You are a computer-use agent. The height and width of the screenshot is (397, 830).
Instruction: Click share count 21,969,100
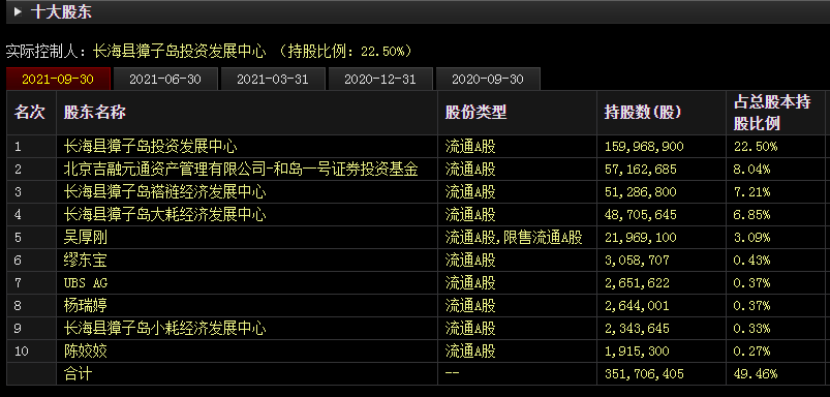[640, 238]
